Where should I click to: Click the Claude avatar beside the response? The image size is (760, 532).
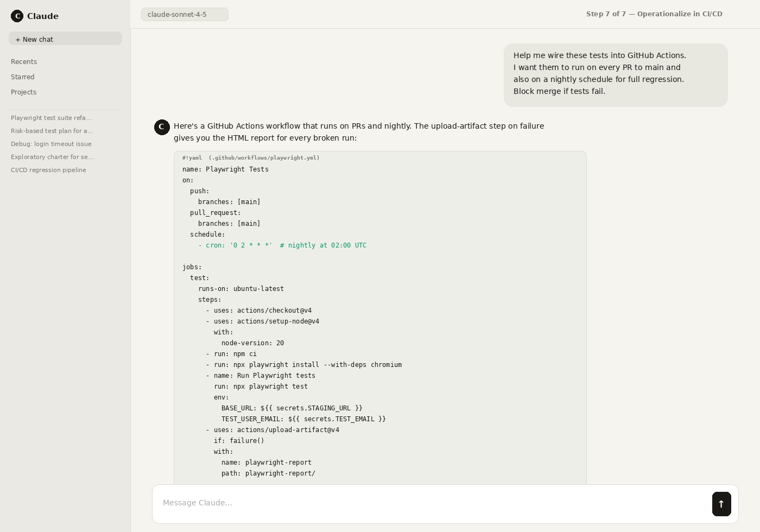[x=162, y=127]
